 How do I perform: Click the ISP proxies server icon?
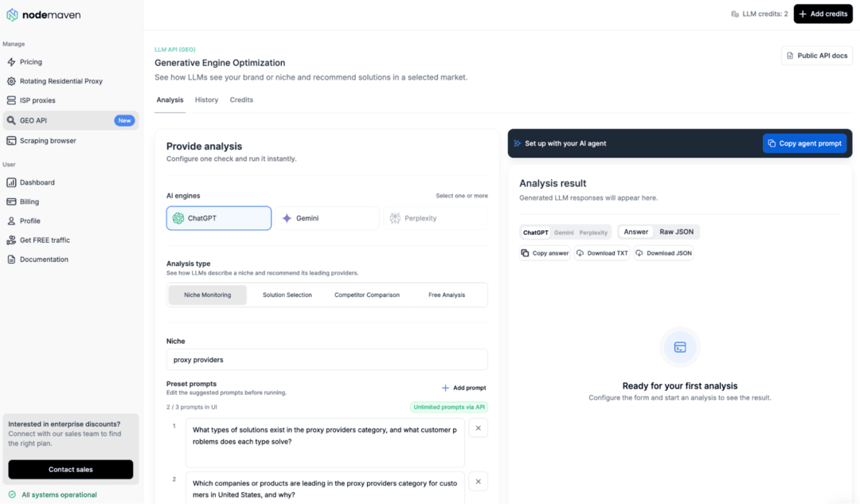[x=11, y=100]
